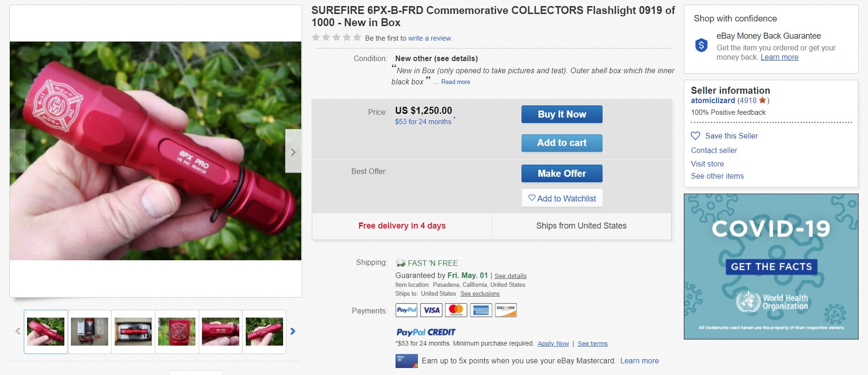This screenshot has height=375, width=868.
Task: Click the American Express card icon
Action: pos(481,310)
